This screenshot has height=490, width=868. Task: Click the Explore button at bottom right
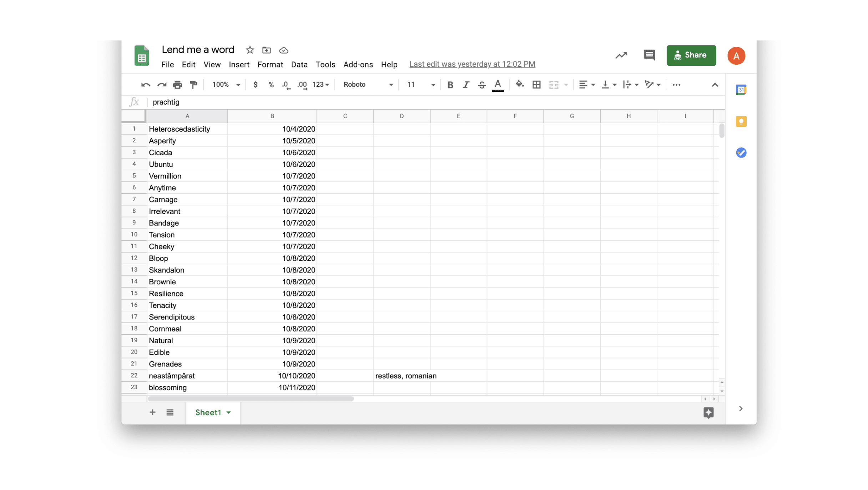pyautogui.click(x=708, y=413)
